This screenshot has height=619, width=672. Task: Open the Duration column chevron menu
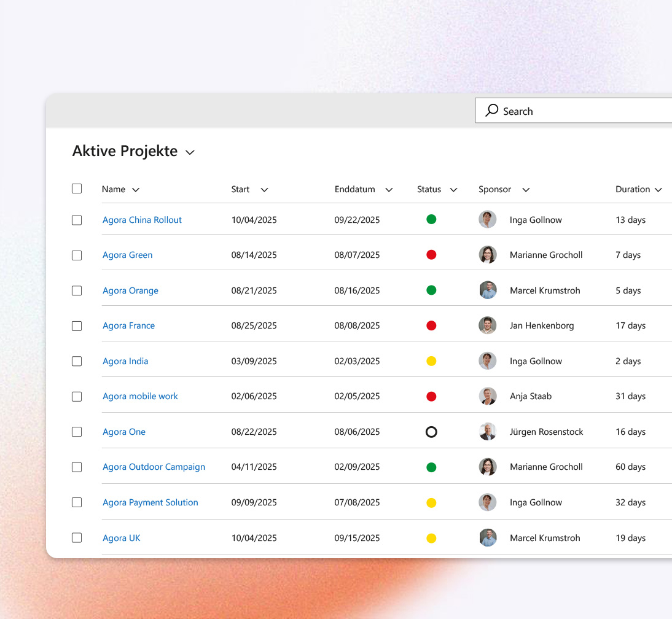tap(658, 190)
